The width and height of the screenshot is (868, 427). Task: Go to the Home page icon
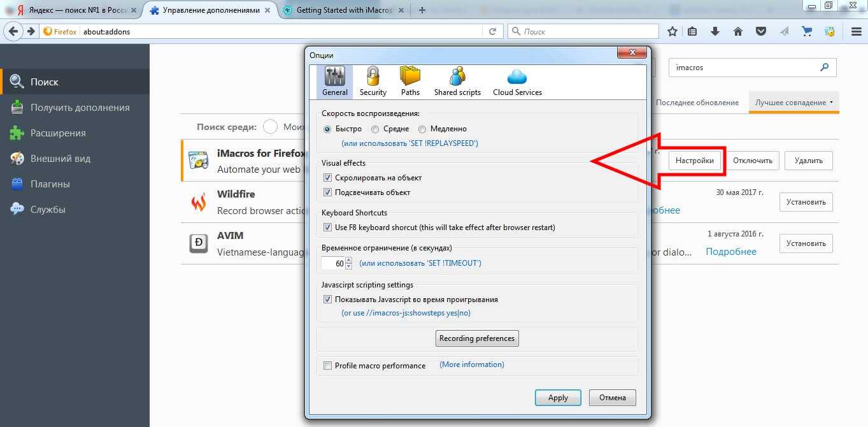[738, 31]
